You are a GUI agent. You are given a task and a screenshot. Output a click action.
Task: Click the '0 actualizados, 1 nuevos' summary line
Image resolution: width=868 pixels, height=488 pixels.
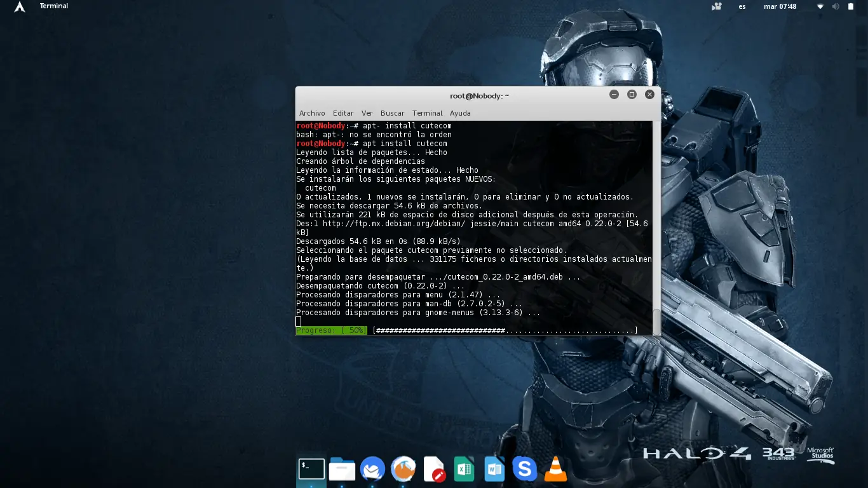pos(465,197)
